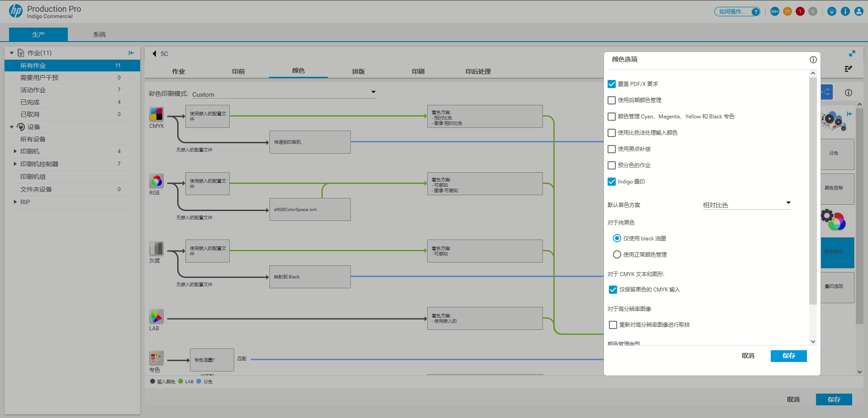Switch to the 生产 main tab
This screenshot has height=418, width=868.
click(38, 34)
